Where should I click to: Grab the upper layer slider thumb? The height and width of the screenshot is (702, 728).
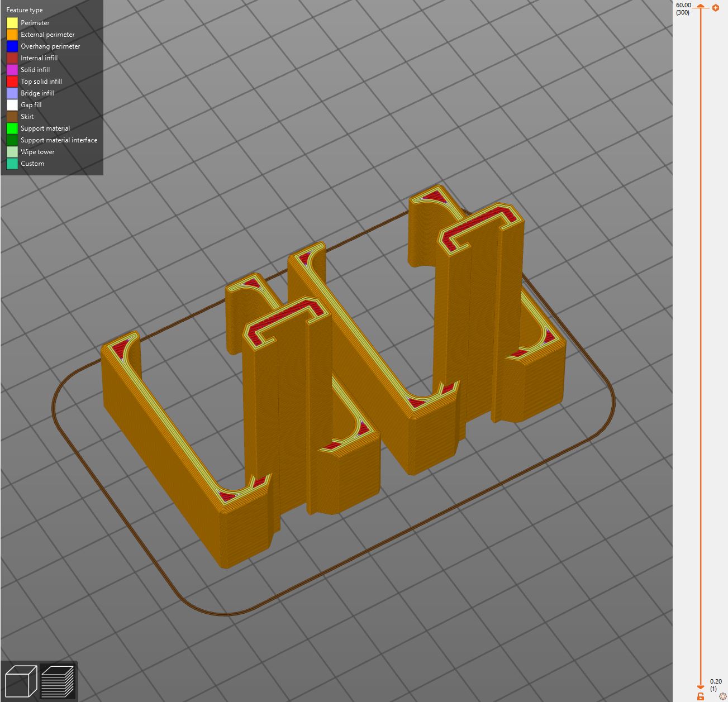click(x=700, y=7)
